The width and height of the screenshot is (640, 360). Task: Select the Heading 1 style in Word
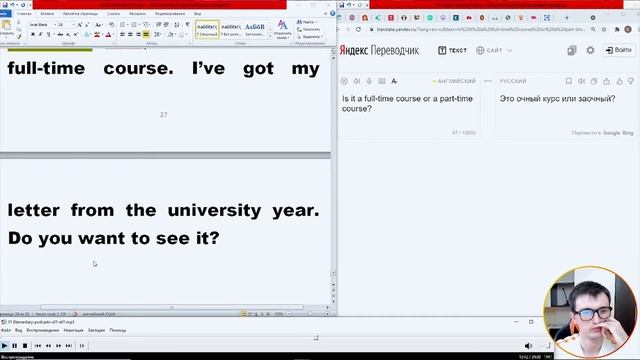[x=255, y=30]
